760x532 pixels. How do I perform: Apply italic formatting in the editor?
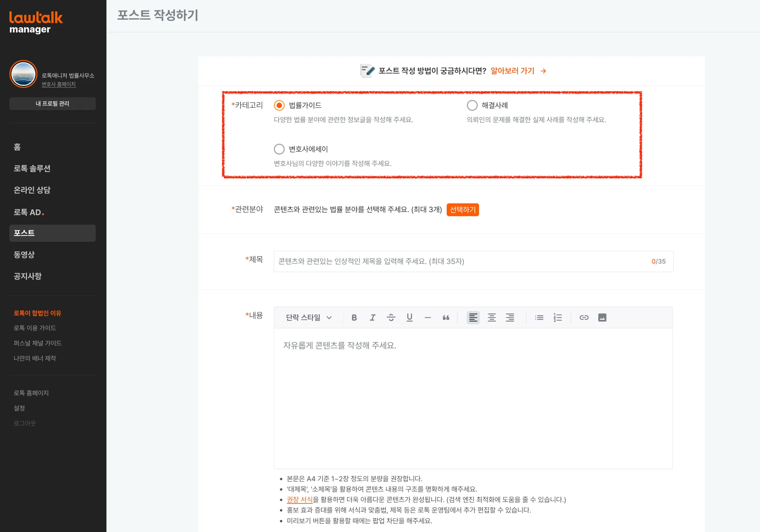tap(373, 318)
